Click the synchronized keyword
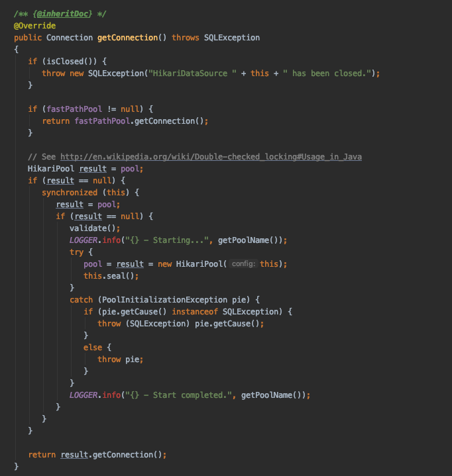Viewport: 452px width, 476px height. [x=70, y=193]
